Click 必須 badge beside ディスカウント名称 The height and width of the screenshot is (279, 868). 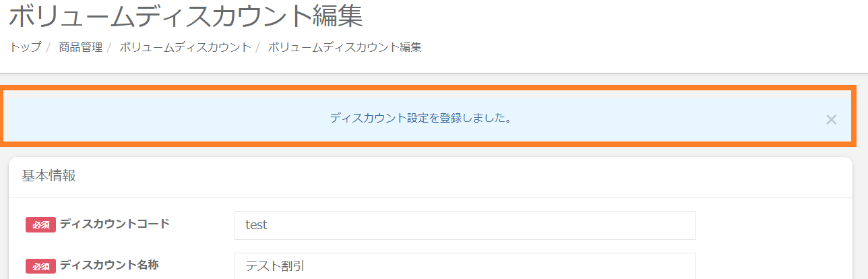coord(40,266)
